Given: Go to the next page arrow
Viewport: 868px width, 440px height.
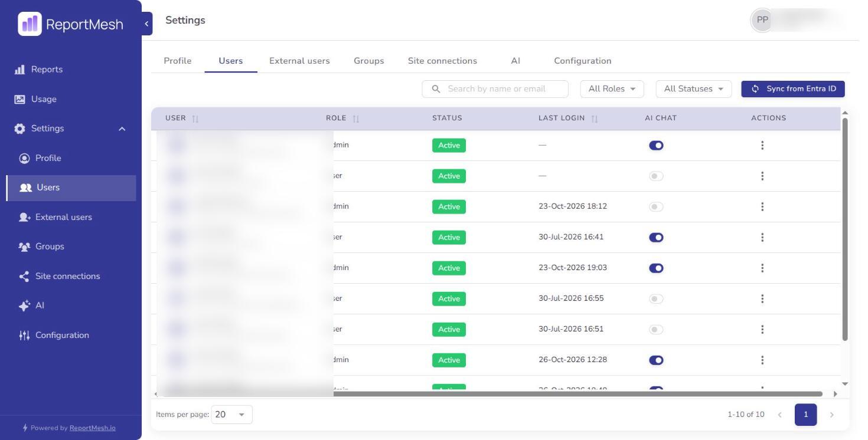Looking at the screenshot, I should click(832, 415).
